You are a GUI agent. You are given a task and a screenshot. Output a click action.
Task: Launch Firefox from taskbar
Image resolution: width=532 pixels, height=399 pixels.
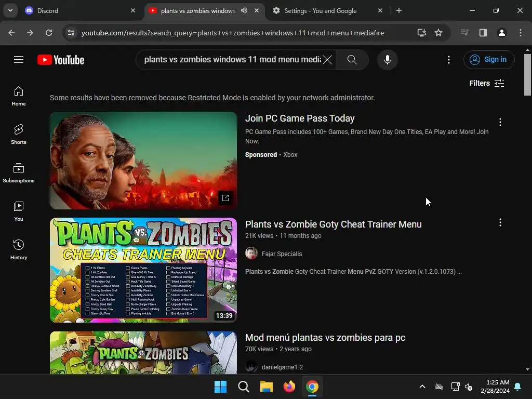coord(289,387)
